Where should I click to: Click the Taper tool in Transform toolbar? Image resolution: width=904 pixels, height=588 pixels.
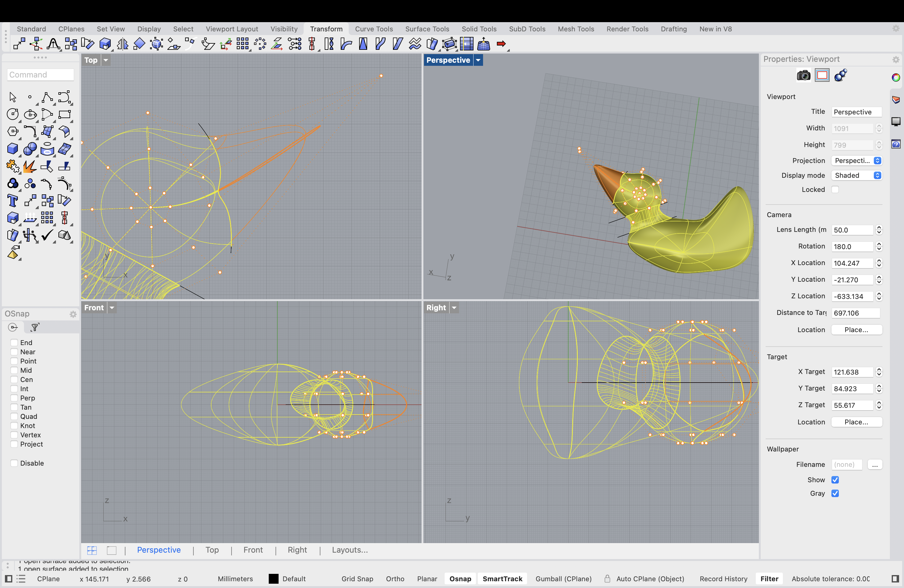[363, 44]
